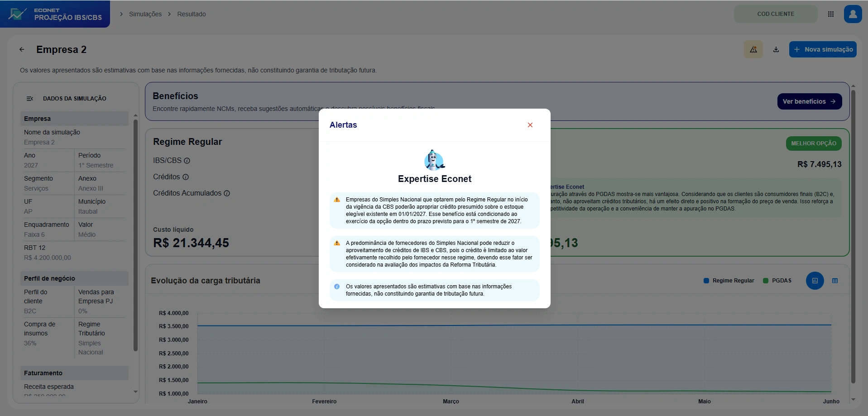Switch to table view of carga tributária
The width and height of the screenshot is (868, 416).
[835, 281]
